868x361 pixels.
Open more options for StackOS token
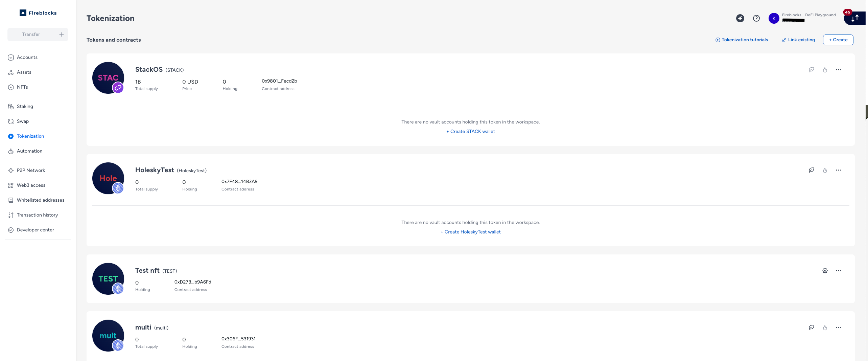pyautogui.click(x=838, y=70)
